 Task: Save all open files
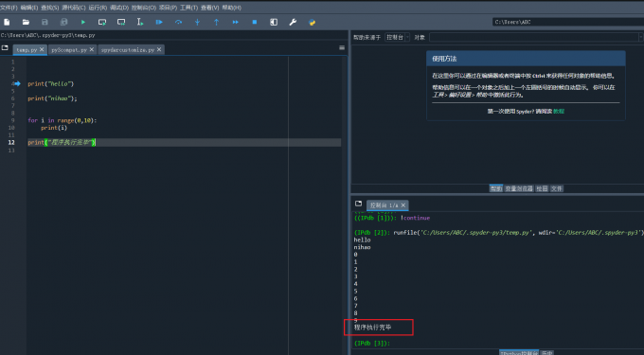63,22
